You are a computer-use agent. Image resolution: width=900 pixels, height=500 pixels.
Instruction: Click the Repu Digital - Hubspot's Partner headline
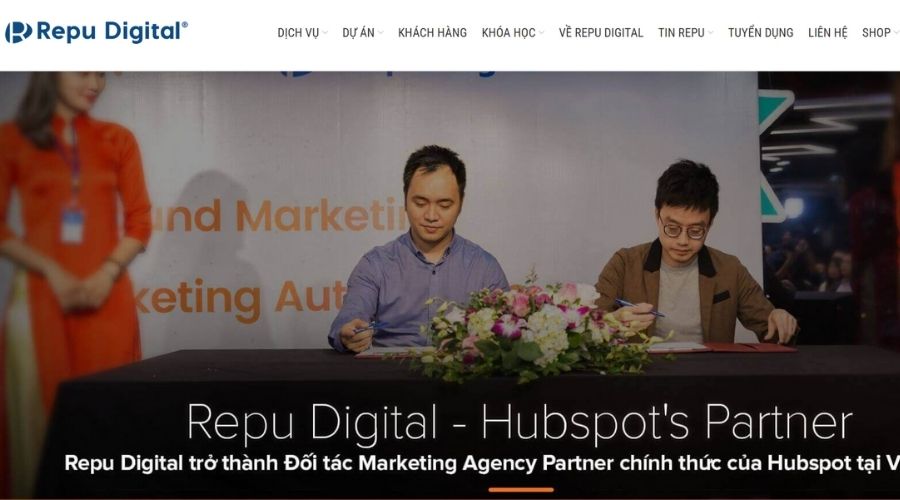519,423
